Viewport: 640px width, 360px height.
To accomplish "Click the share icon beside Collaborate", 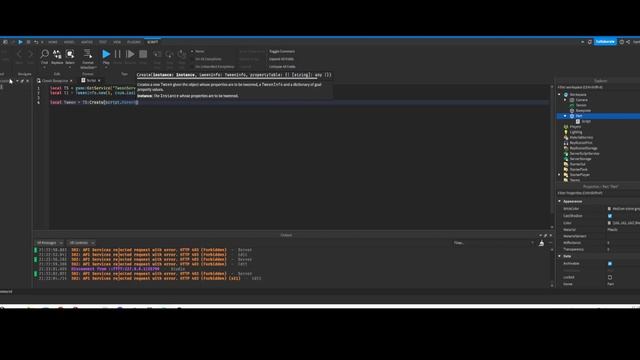I will (x=628, y=42).
